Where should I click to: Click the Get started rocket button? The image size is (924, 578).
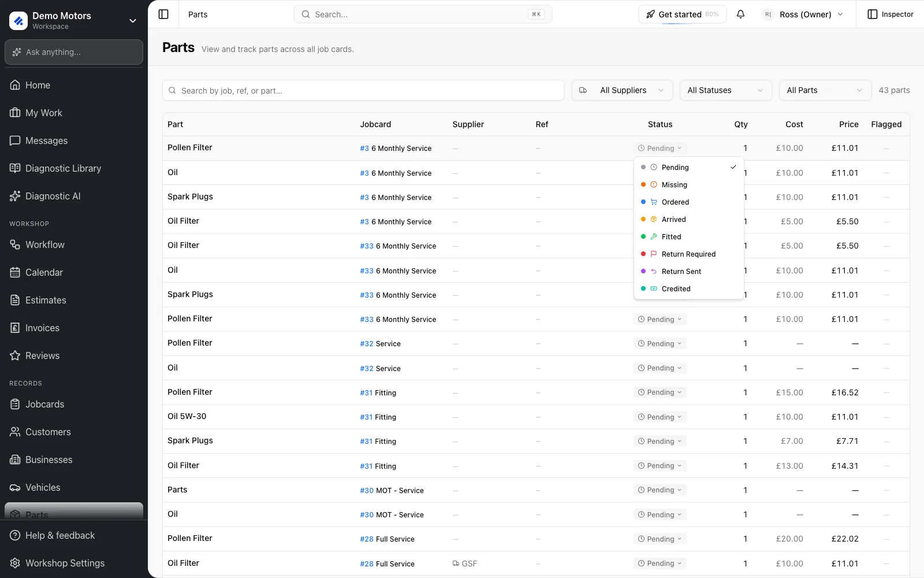pos(682,14)
